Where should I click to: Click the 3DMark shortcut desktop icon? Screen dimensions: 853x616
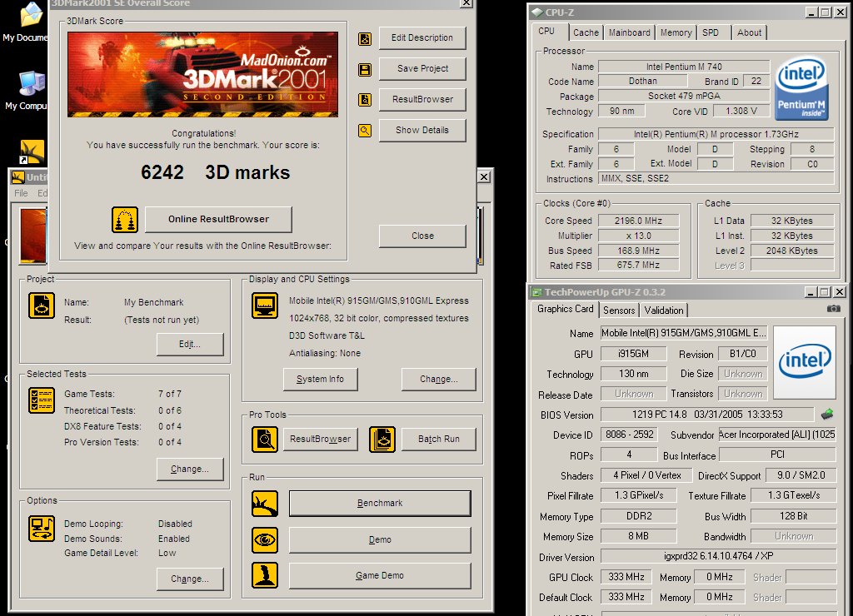point(32,152)
